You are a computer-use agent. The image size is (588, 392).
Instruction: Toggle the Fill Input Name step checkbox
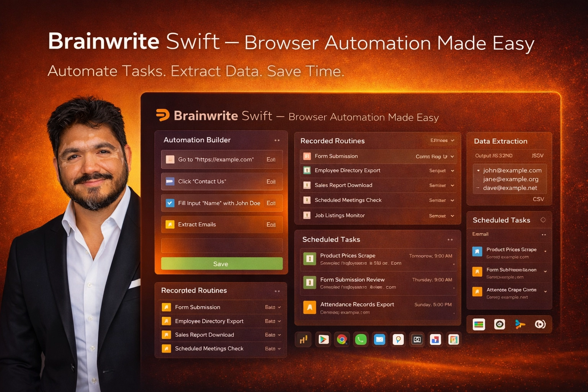[x=170, y=203]
